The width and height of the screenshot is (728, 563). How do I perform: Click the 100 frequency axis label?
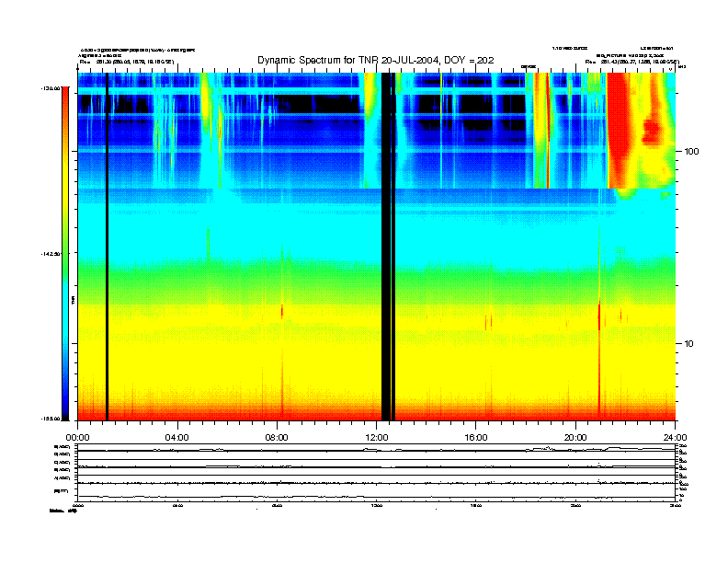(691, 152)
